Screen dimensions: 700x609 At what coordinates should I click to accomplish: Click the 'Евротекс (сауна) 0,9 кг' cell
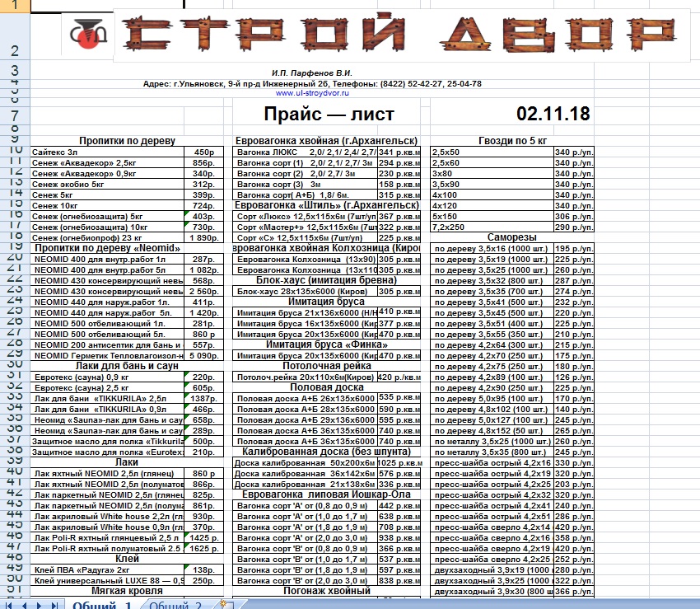[x=107, y=377]
